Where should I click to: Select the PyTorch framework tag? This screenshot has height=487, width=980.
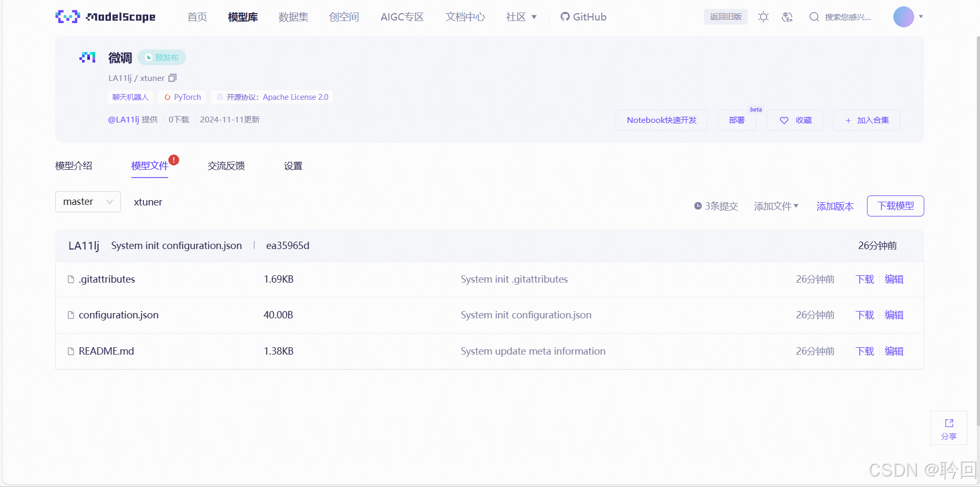181,97
